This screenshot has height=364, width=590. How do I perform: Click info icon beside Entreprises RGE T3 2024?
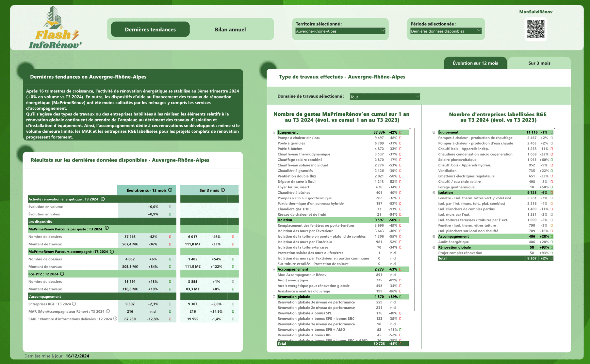point(74,304)
